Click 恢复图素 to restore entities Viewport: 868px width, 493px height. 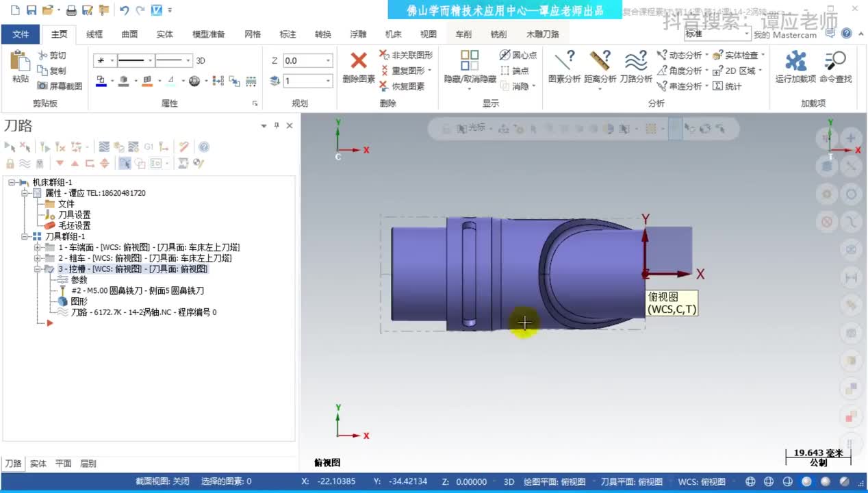coord(403,86)
